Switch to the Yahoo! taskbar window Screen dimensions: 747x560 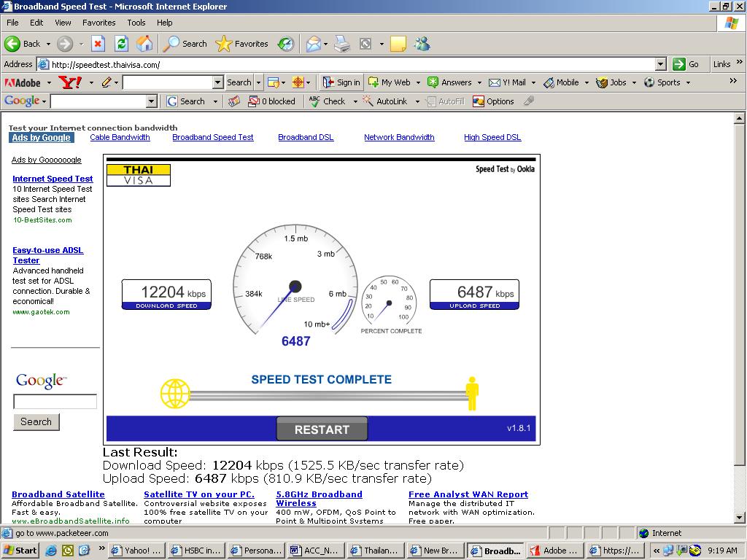[136, 551]
